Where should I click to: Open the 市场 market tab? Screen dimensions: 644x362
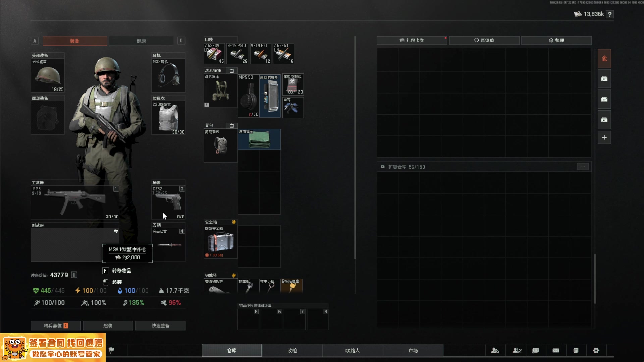click(413, 350)
